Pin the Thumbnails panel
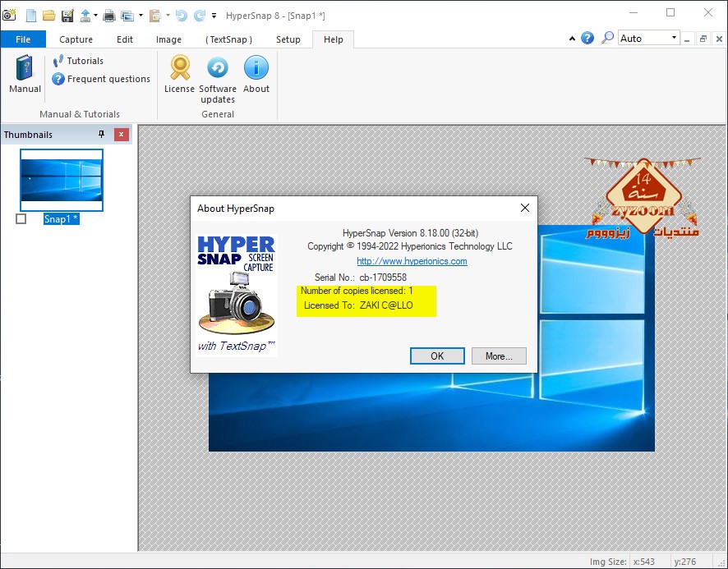The height and width of the screenshot is (569, 728). pos(101,134)
